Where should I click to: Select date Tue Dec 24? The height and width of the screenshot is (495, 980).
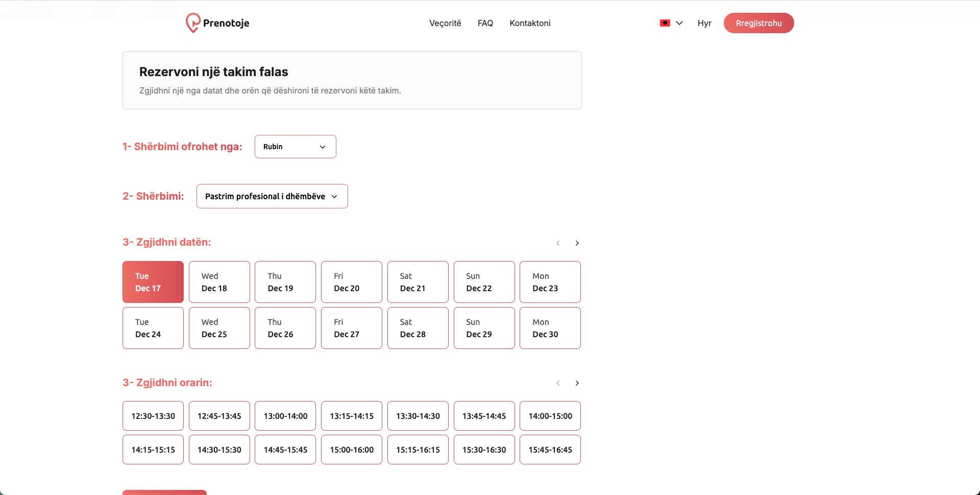click(153, 328)
